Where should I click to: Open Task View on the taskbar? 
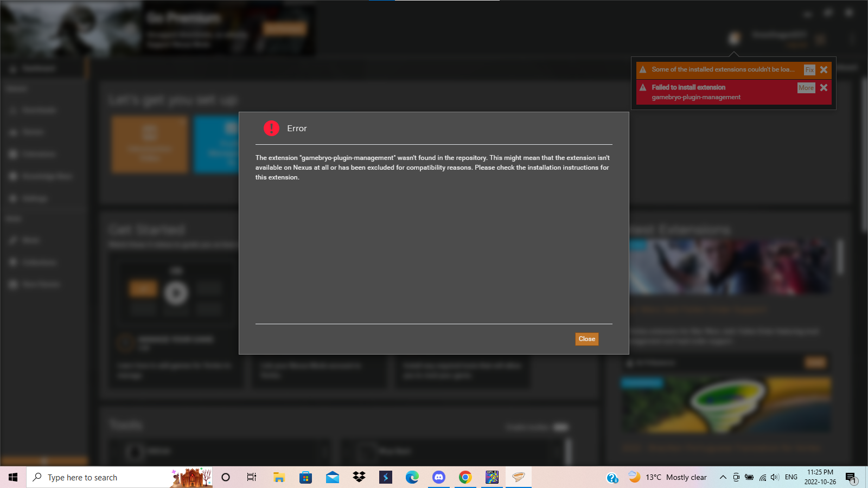252,477
